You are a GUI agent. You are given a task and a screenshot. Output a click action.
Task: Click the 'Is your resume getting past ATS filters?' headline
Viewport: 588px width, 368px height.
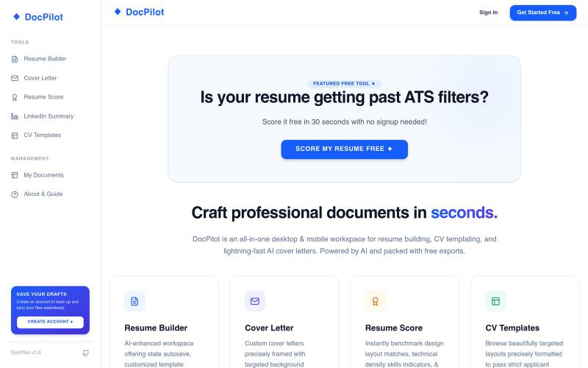pyautogui.click(x=344, y=97)
